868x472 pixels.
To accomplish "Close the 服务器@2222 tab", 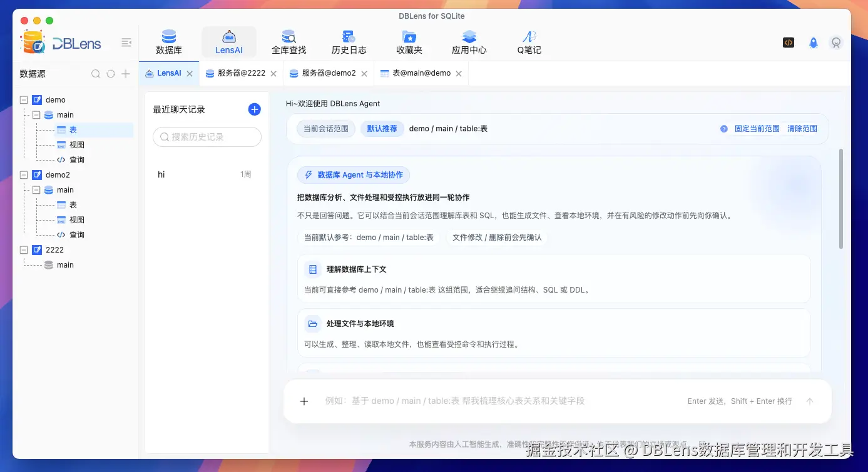I will [x=273, y=74].
